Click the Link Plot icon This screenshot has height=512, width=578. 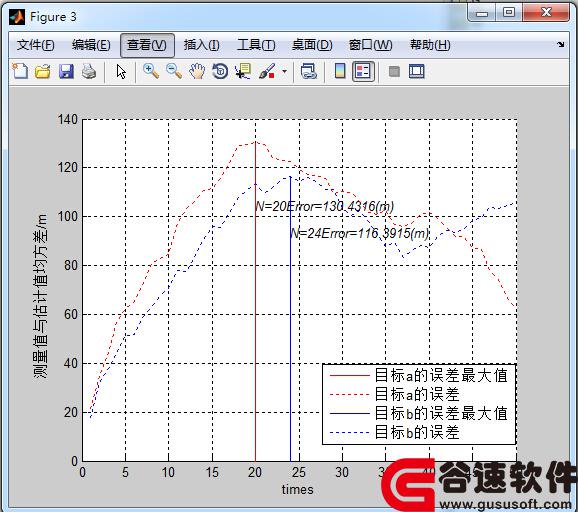[309, 71]
